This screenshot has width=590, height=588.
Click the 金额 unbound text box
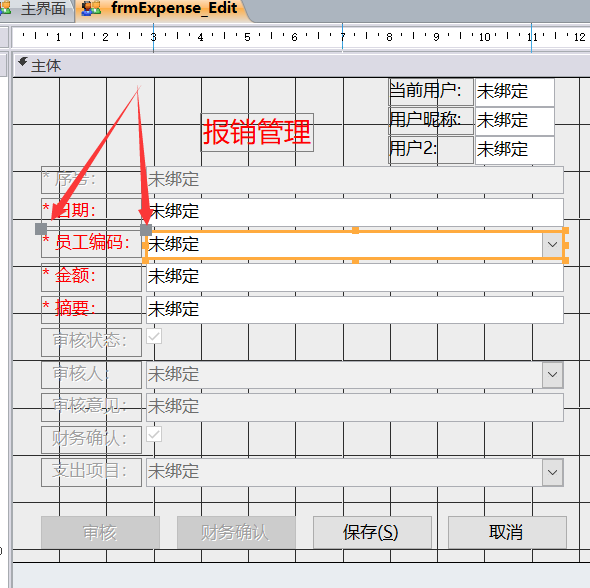(355, 277)
